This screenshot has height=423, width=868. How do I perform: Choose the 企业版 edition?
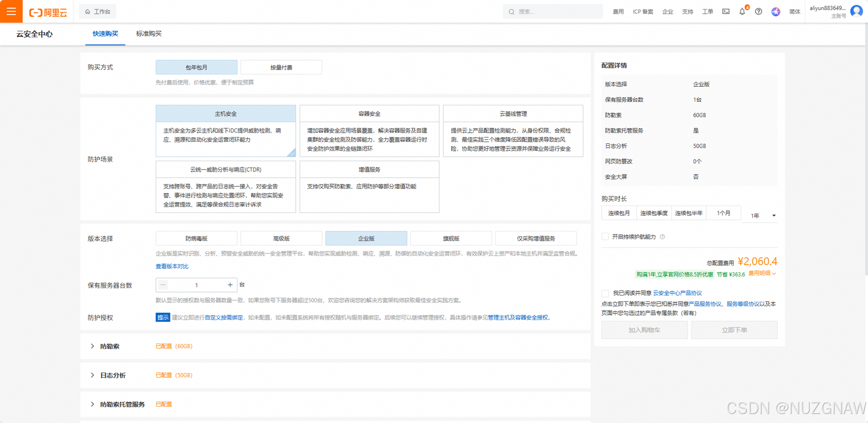coord(366,238)
